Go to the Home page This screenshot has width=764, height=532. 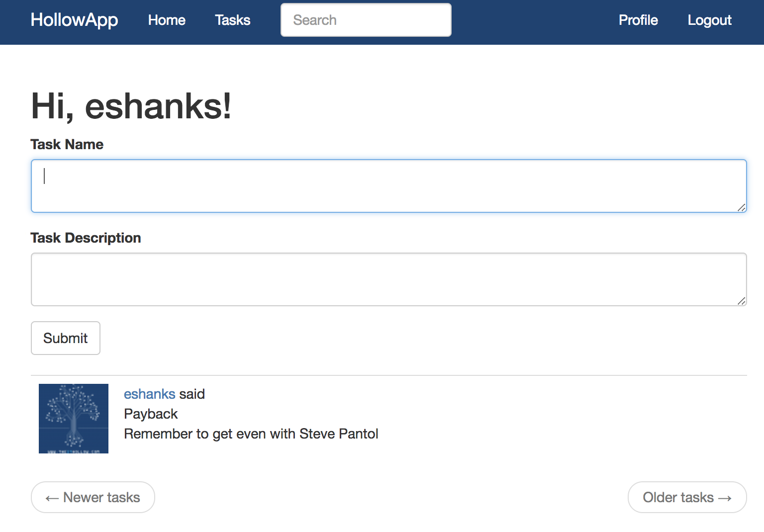point(167,20)
